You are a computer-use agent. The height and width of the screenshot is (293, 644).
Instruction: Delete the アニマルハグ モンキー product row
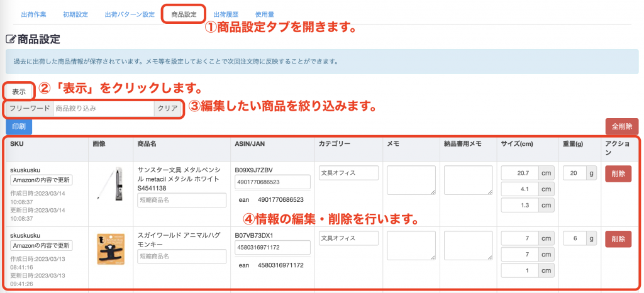pyautogui.click(x=618, y=239)
